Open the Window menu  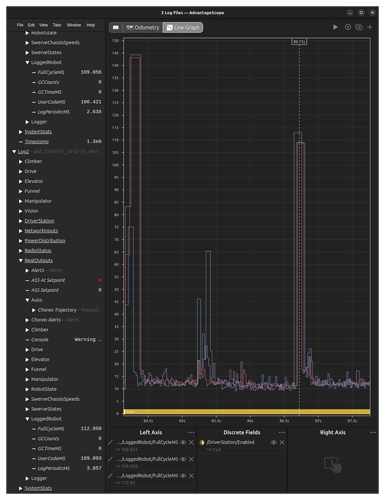point(74,25)
